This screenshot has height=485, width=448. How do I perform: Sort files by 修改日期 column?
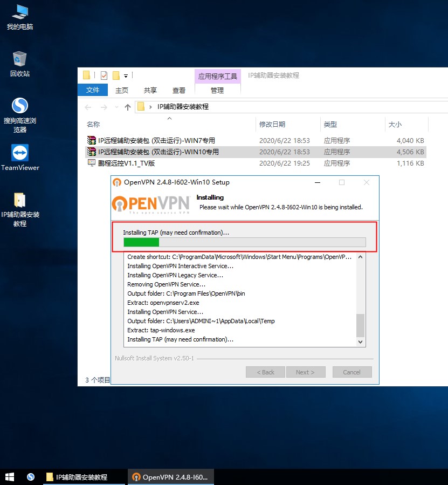tap(272, 124)
